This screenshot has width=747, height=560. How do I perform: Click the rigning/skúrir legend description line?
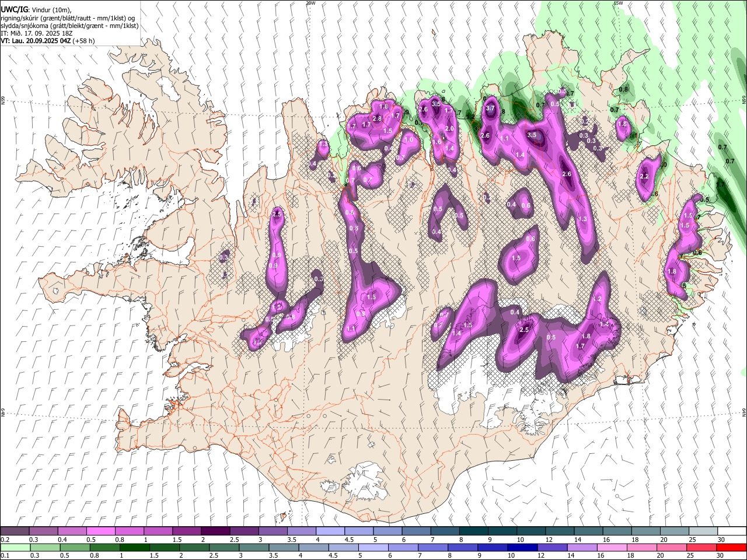[68, 18]
